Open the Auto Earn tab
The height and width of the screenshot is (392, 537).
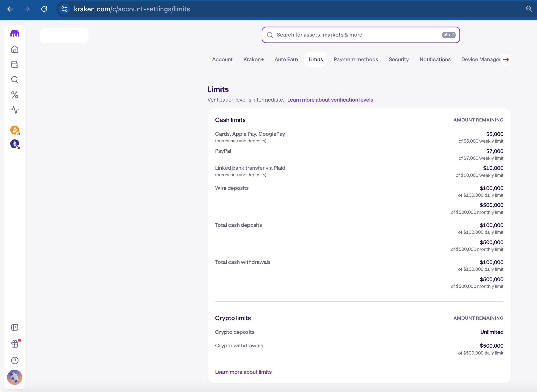(x=286, y=60)
